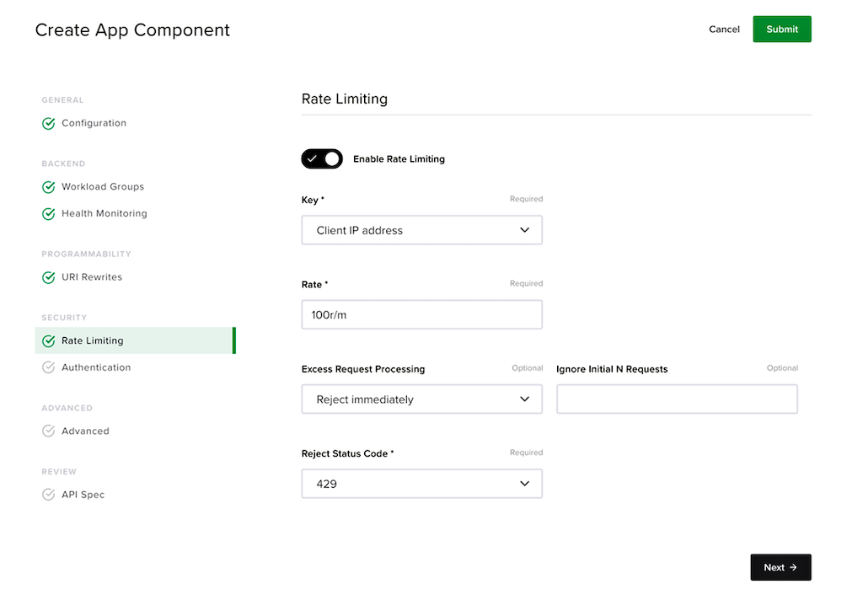Click the API Spec status icon
Image resolution: width=863 pixels, height=616 pixels.
pyautogui.click(x=48, y=495)
